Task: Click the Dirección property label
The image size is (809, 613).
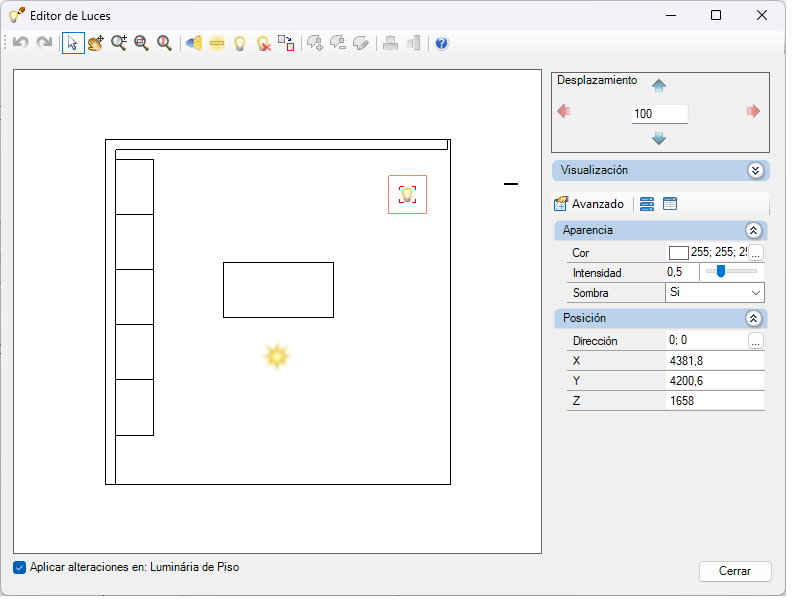Action: click(x=595, y=341)
